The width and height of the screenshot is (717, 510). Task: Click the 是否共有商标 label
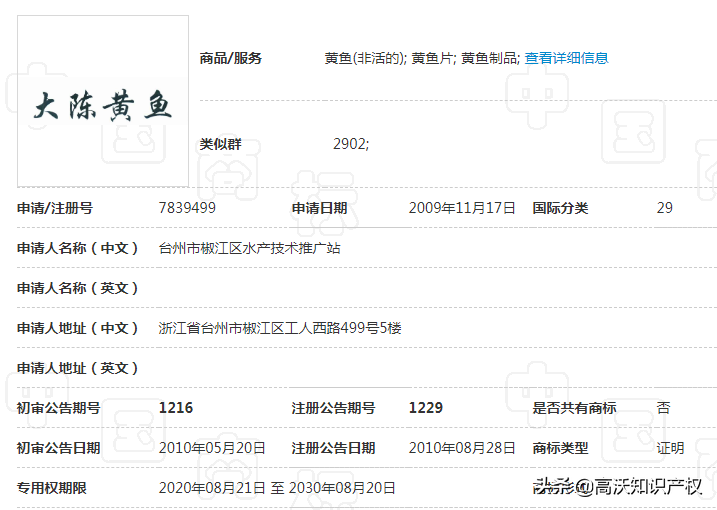(574, 408)
